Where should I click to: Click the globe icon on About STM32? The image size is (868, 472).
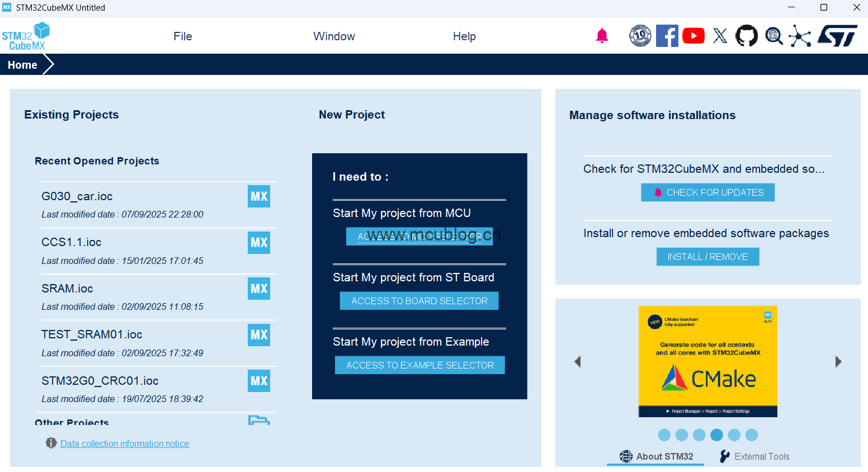coord(626,456)
